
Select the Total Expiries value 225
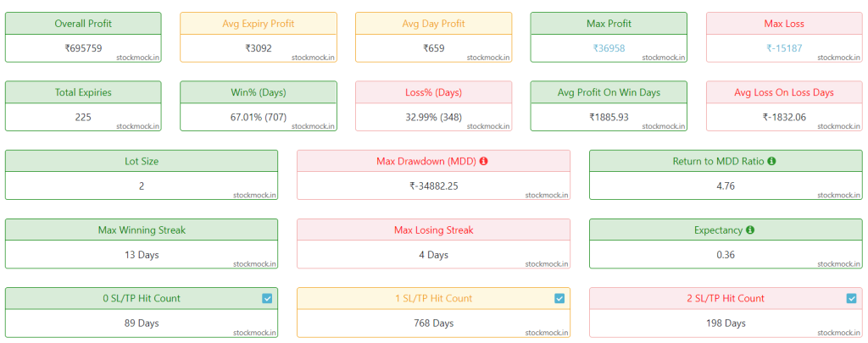83,117
